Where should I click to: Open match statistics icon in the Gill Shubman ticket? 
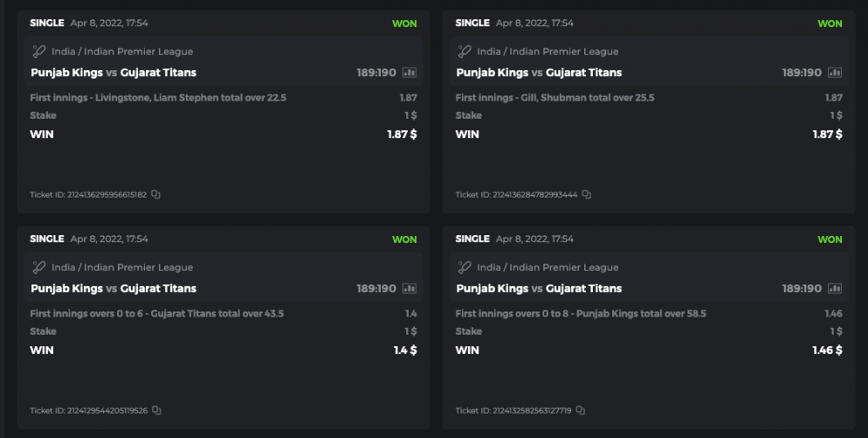click(835, 73)
